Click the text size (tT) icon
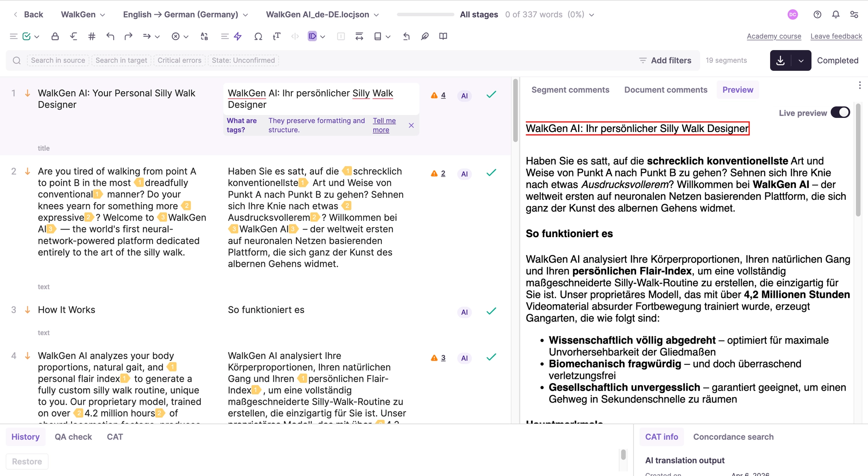The height and width of the screenshot is (476, 868). 277,36
